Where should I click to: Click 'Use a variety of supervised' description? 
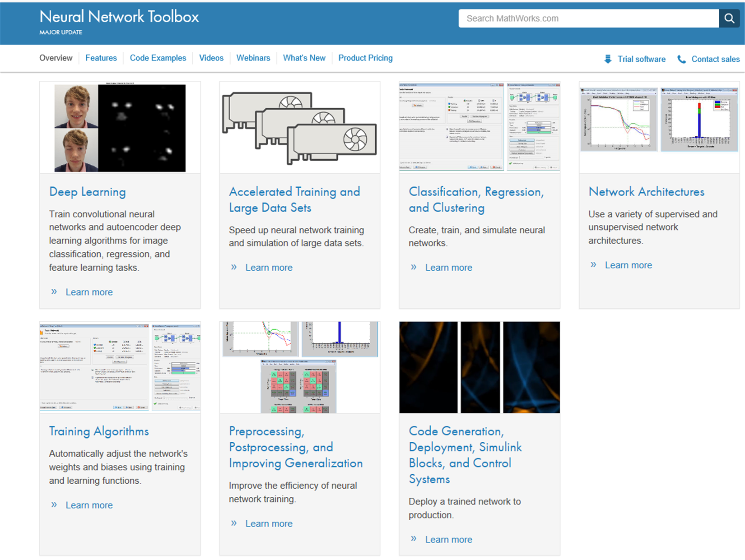tap(653, 227)
